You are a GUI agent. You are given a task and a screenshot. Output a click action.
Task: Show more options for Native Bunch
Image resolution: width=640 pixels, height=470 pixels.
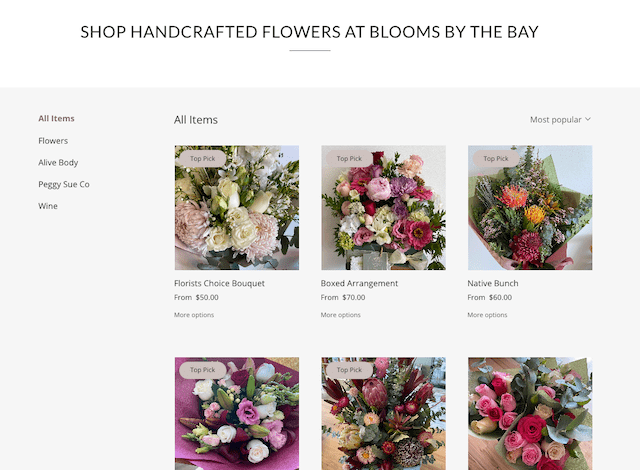487,315
